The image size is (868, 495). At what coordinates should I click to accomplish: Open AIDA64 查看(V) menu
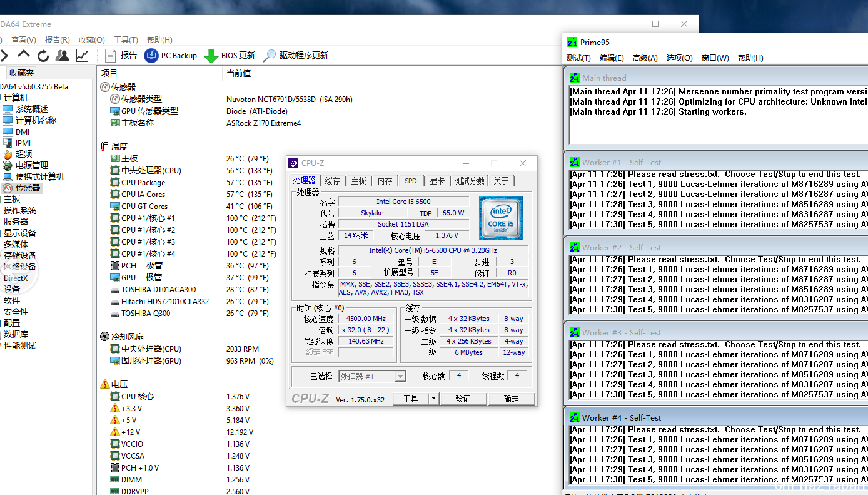(24, 40)
